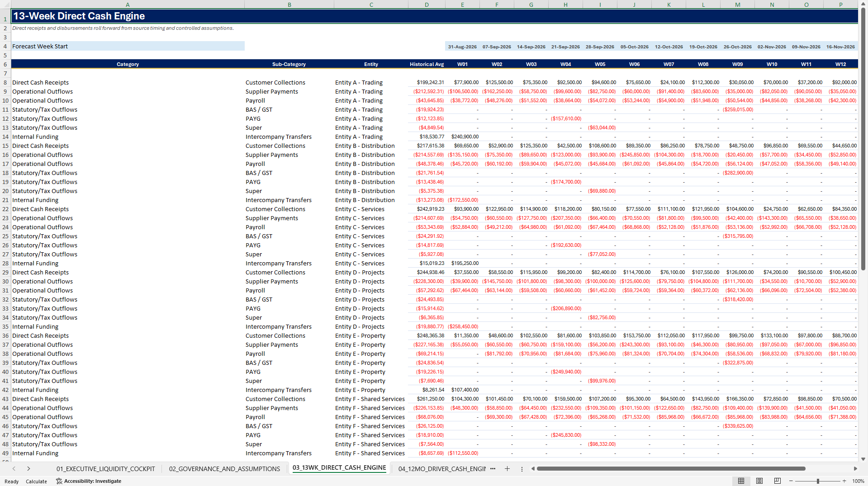The height and width of the screenshot is (486, 868).
Task: Select cell with ($259,015.00)
Action: click(737, 109)
